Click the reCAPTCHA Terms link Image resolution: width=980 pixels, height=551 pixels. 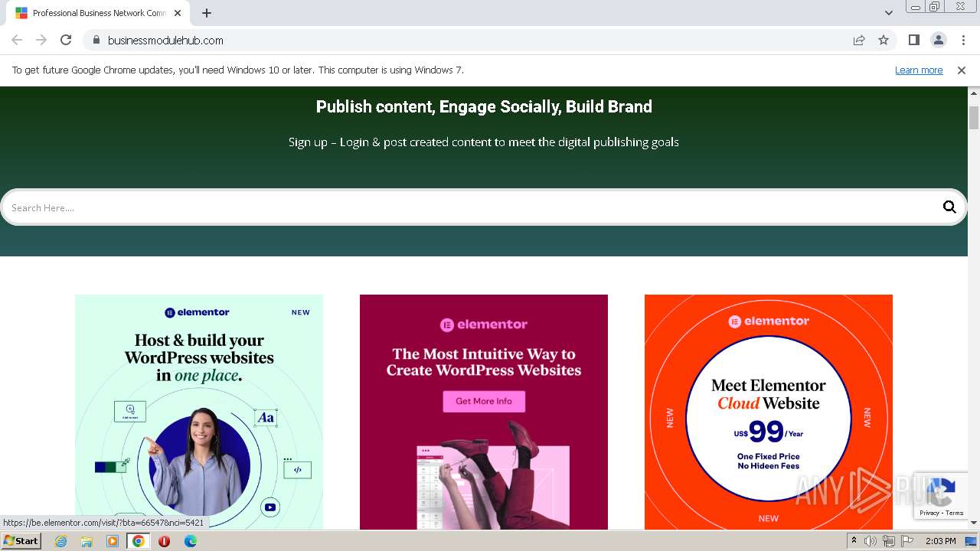955,513
